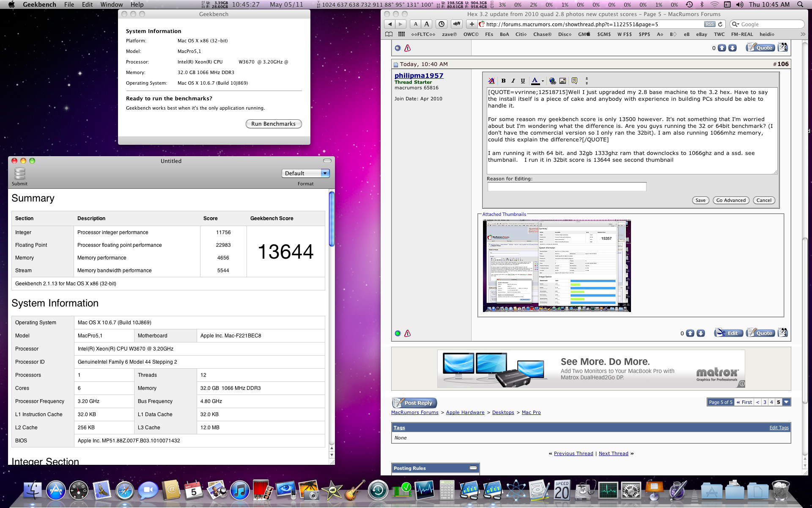Image resolution: width=812 pixels, height=508 pixels.
Task: Click report post warning triangle on post #106
Action: point(408,333)
